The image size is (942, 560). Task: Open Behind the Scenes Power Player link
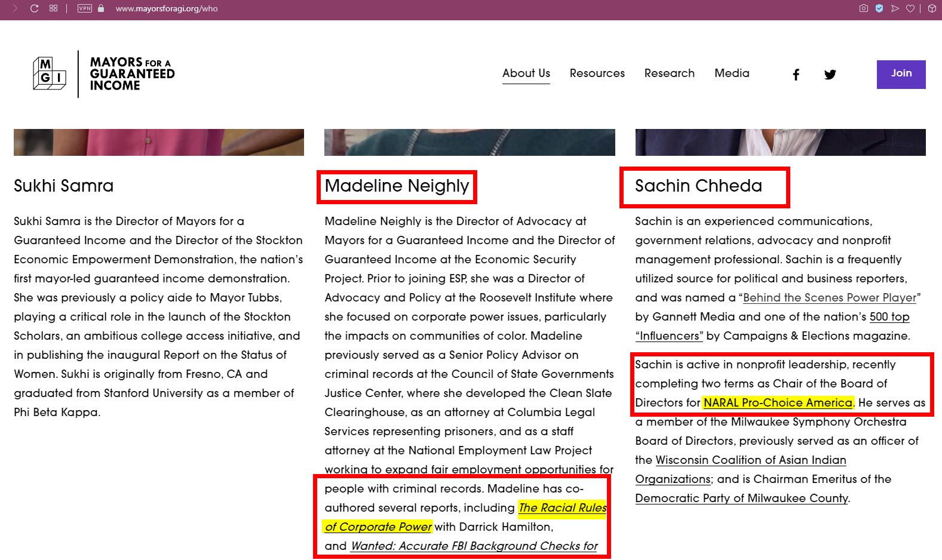click(x=830, y=297)
